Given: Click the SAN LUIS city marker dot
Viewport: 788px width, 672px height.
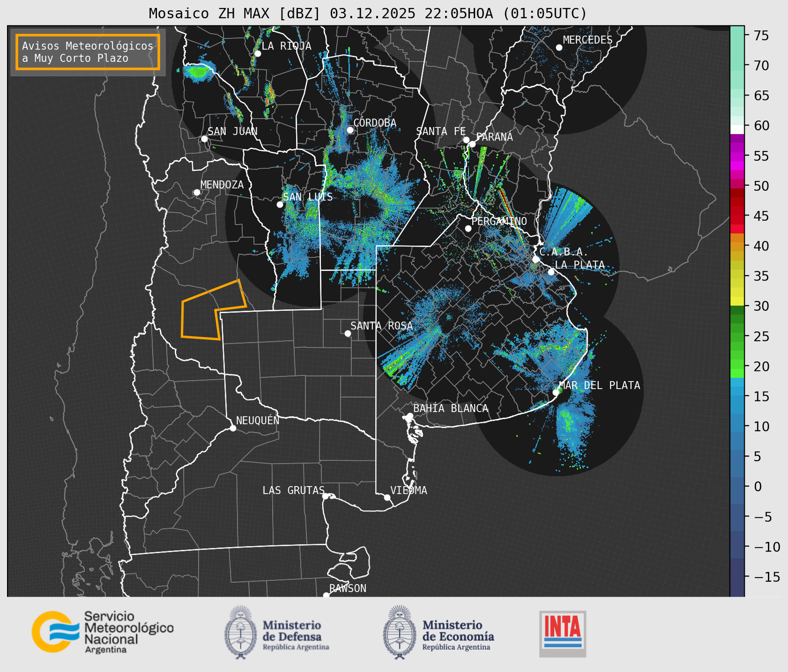Looking at the screenshot, I should [280, 205].
